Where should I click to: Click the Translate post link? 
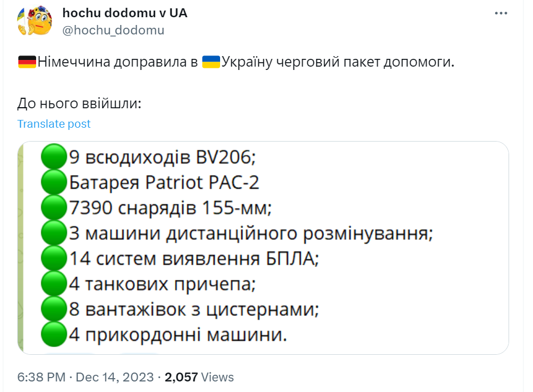pos(53,124)
